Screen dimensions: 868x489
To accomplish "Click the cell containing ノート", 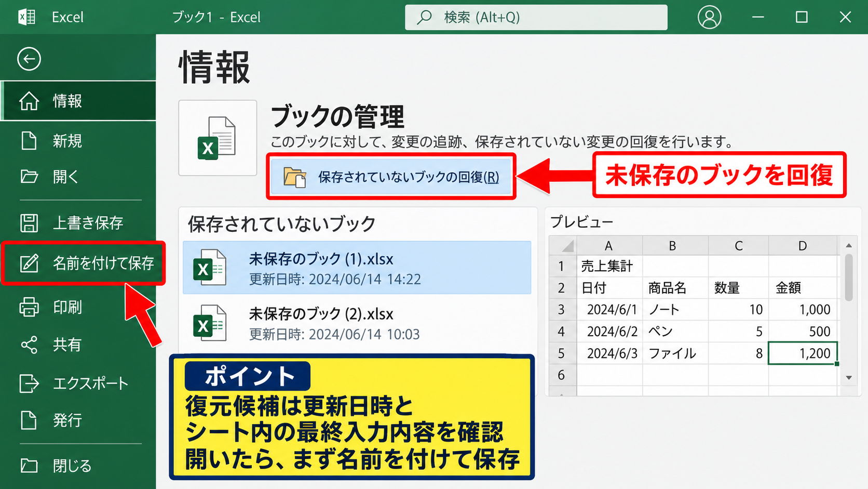I will [675, 310].
